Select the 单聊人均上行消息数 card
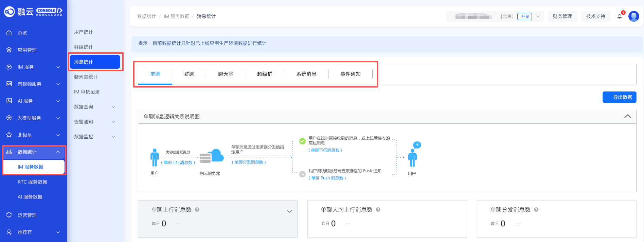 tap(387, 219)
